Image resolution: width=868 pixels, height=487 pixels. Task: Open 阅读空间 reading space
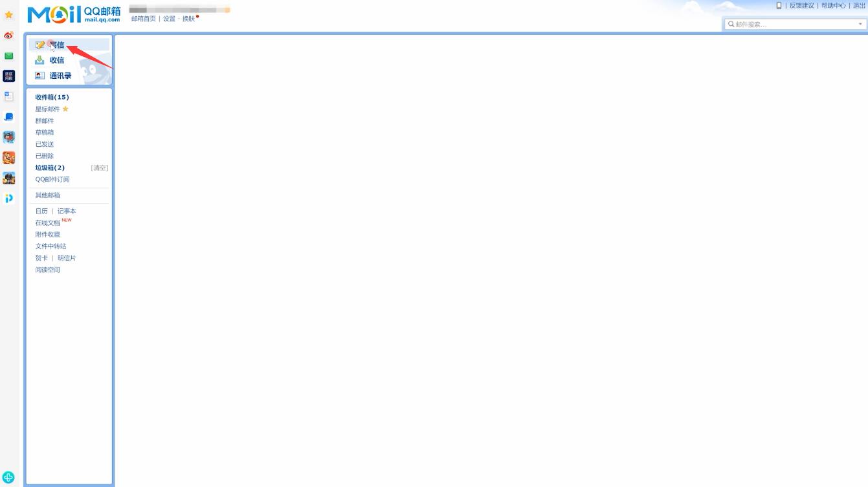pyautogui.click(x=47, y=270)
